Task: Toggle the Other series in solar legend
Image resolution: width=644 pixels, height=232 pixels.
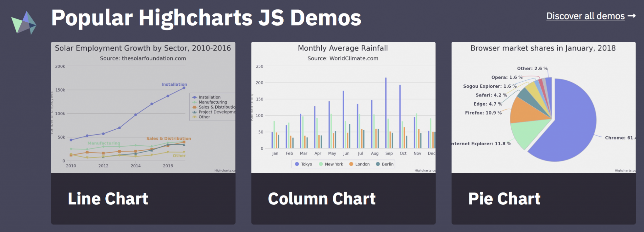Action: pos(204,117)
